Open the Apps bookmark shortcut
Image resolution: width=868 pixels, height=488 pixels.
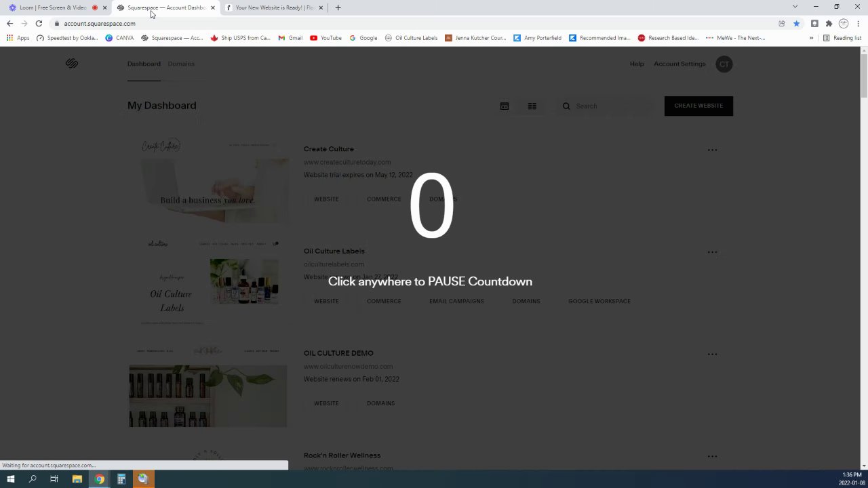click(x=18, y=38)
